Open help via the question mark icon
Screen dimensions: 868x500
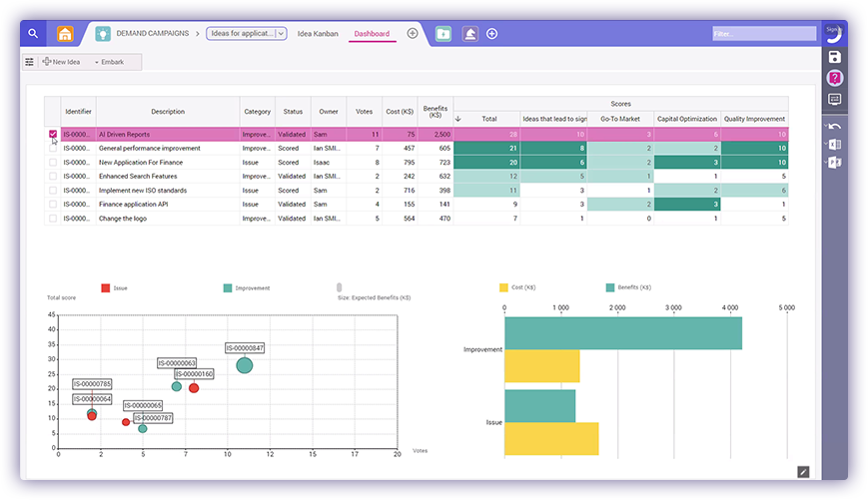835,78
